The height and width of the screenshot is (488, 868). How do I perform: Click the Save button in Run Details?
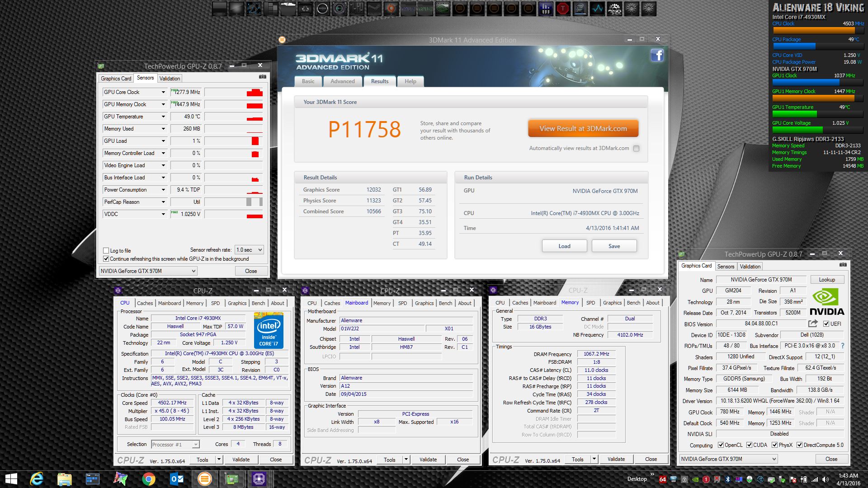(614, 246)
